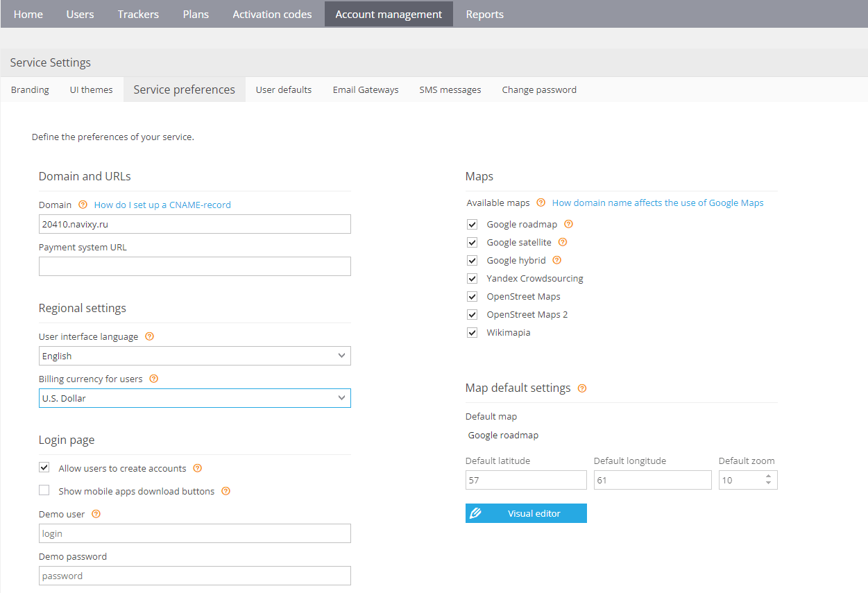868x593 pixels.
Task: Switch to UI themes tab
Action: (92, 89)
